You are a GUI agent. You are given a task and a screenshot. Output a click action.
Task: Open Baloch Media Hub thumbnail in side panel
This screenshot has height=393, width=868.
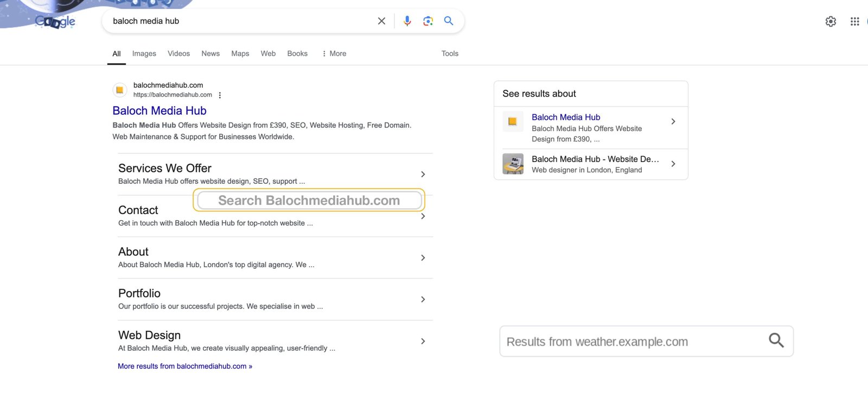point(513,121)
